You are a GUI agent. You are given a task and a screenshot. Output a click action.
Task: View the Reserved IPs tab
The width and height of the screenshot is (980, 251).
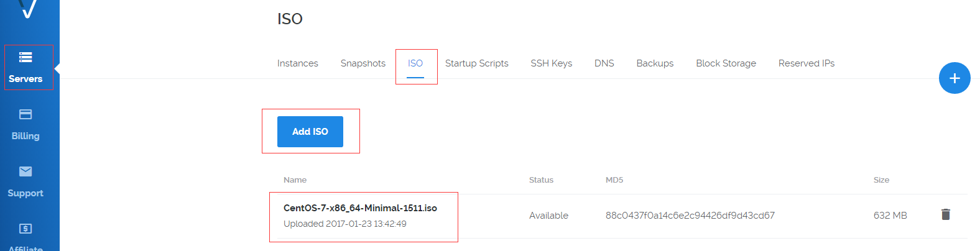[807, 63]
